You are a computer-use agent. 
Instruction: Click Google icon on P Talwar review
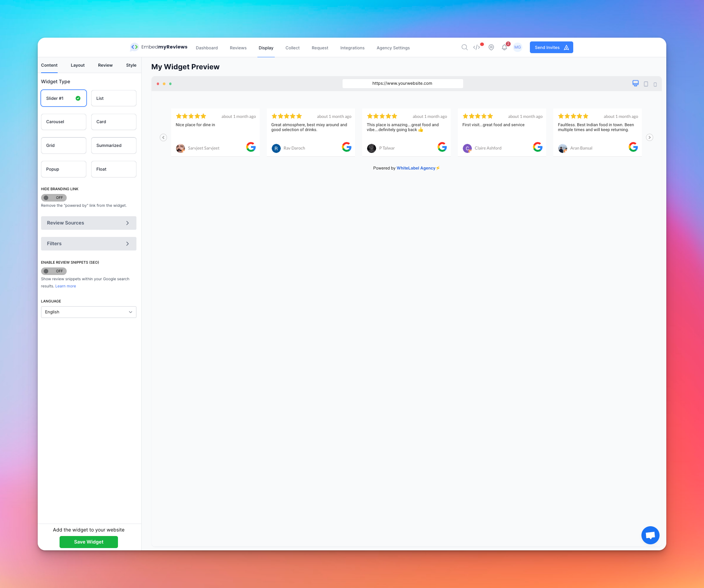(x=442, y=147)
